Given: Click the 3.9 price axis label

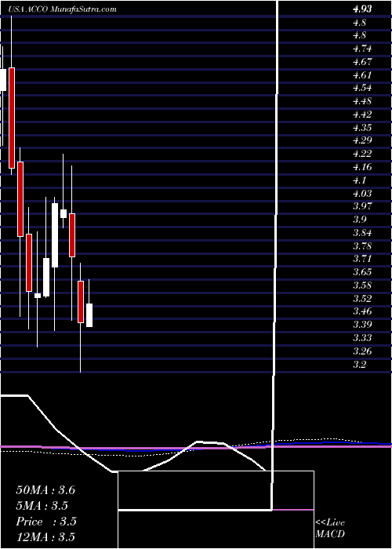Looking at the screenshot, I should (359, 220).
